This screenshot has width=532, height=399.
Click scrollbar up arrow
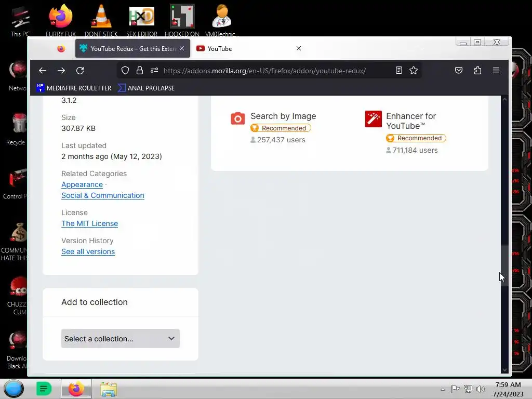[504, 99]
